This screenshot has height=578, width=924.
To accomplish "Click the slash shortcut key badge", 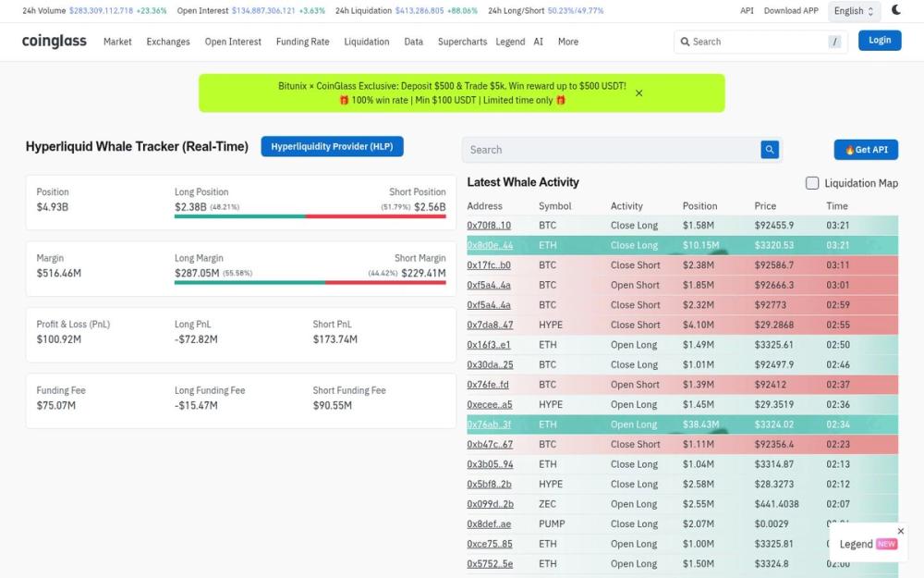I will 834,42.
